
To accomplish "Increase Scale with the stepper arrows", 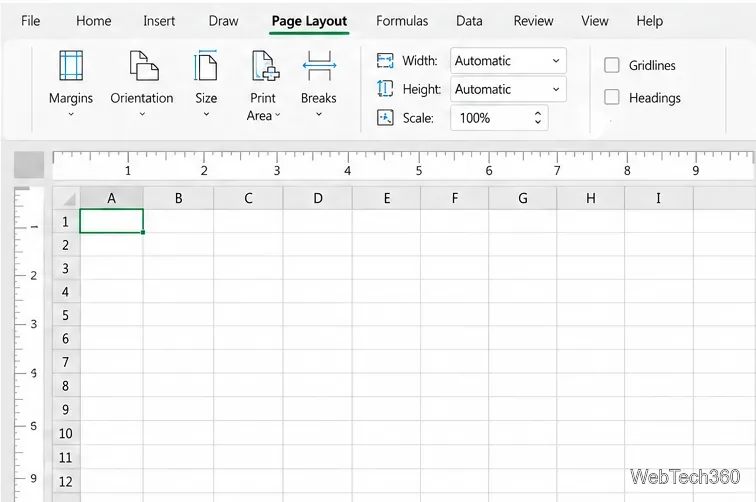I will point(538,114).
